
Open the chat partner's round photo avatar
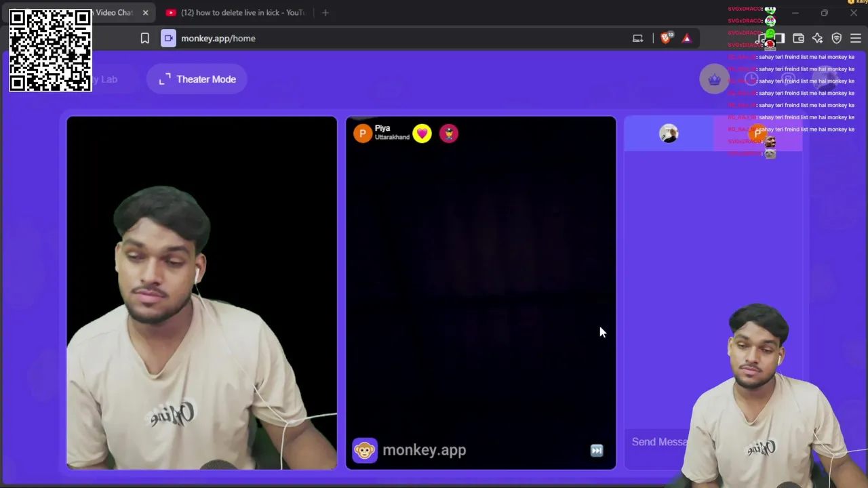coord(669,134)
